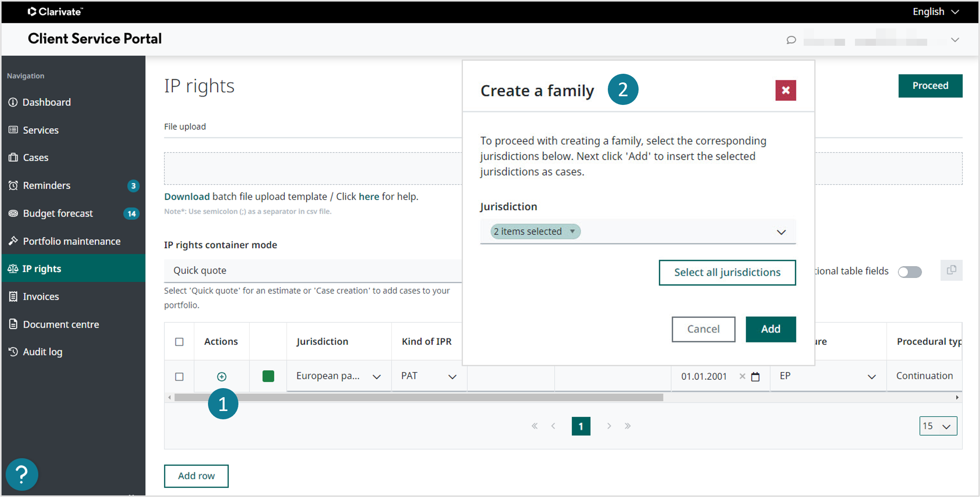Go to the first page

[534, 426]
